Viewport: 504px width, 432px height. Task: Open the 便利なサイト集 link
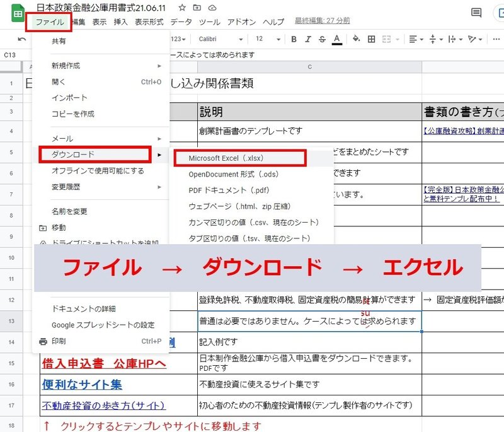click(x=82, y=385)
